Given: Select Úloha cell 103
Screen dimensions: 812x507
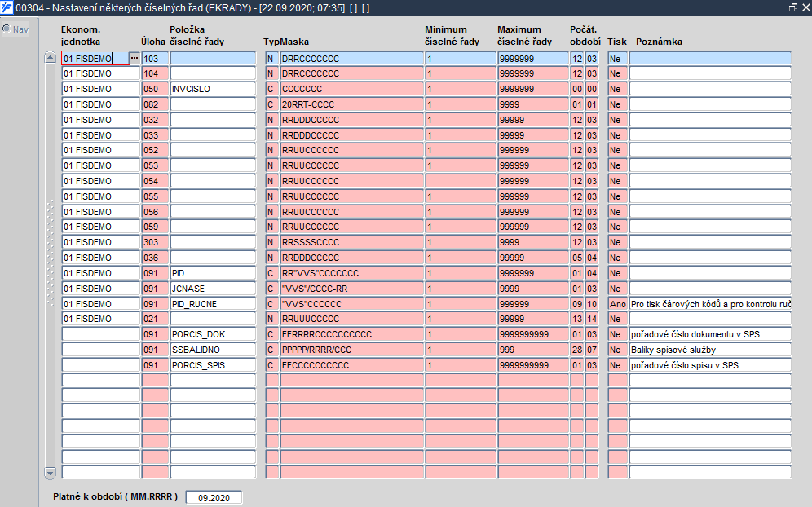Looking at the screenshot, I should 155,58.
